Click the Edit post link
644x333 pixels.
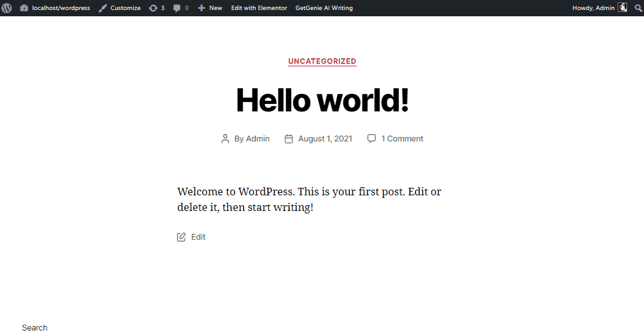point(198,237)
